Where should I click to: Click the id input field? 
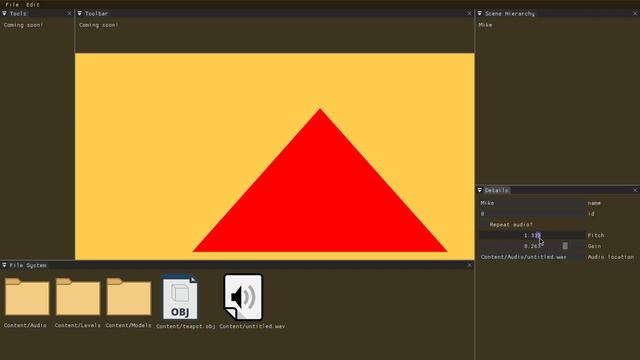pos(532,214)
